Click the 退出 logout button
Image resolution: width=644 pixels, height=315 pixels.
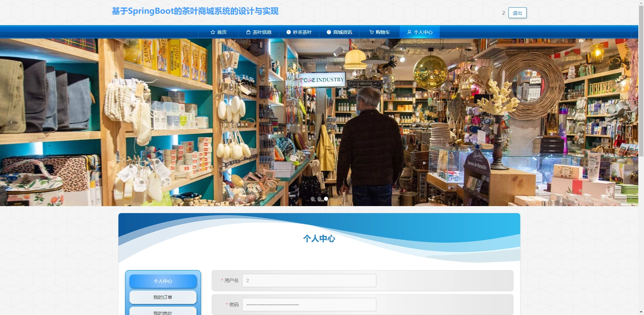(517, 13)
